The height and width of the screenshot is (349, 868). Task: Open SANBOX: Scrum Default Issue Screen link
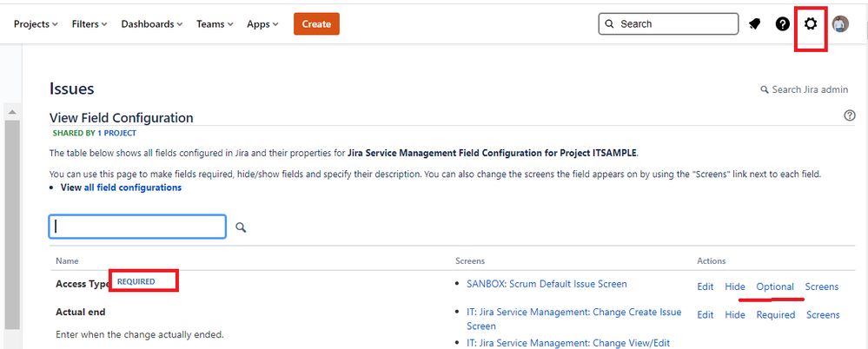[x=547, y=284]
